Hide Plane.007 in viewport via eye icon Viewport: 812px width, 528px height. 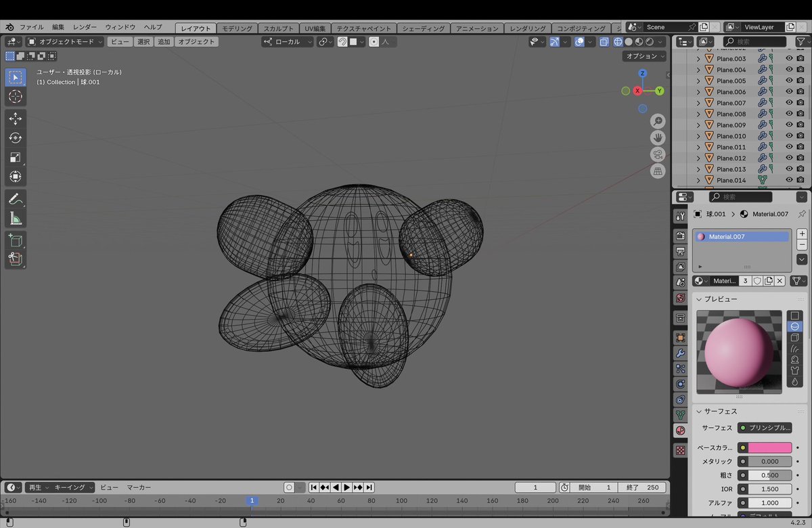point(789,103)
